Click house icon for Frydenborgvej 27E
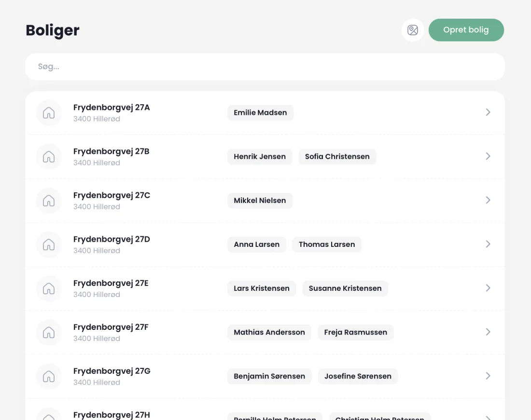 pos(49,288)
